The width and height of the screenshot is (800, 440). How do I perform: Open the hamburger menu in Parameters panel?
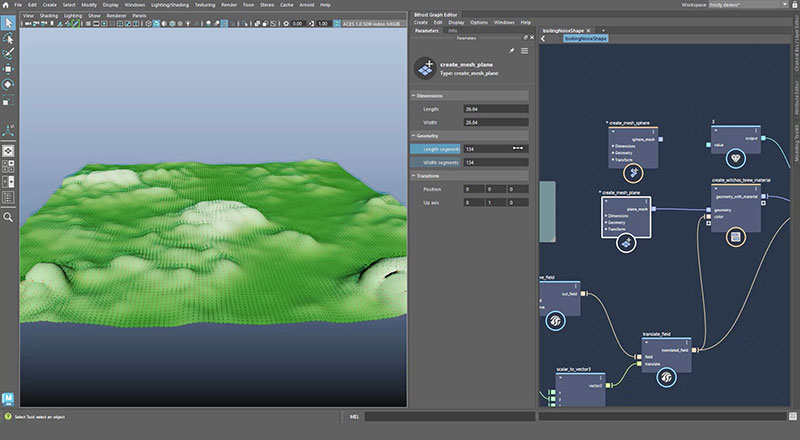coord(524,51)
